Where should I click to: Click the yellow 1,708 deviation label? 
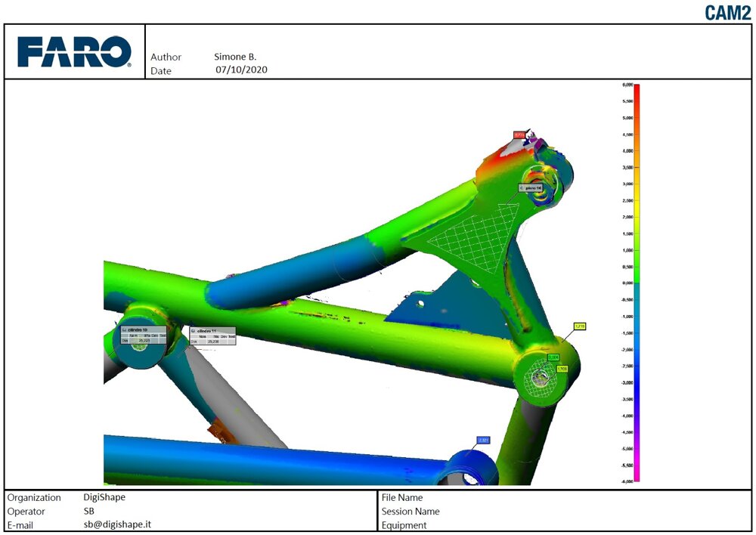pyautogui.click(x=562, y=369)
